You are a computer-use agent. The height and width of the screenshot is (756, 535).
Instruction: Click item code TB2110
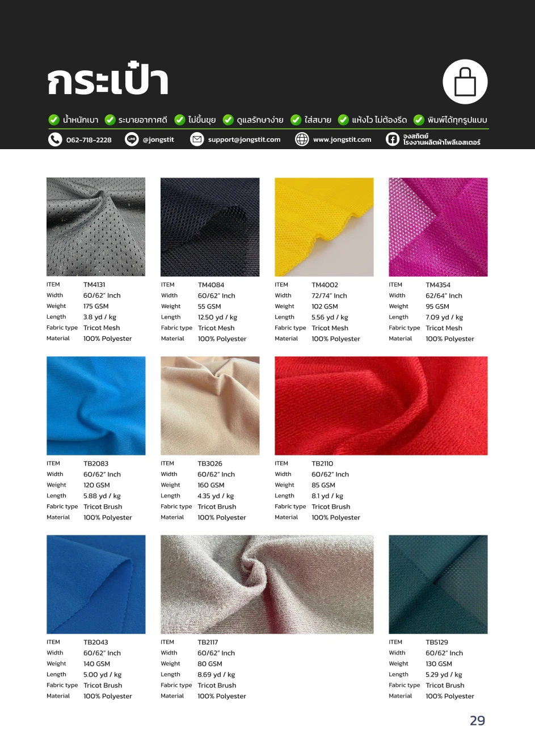[322, 463]
